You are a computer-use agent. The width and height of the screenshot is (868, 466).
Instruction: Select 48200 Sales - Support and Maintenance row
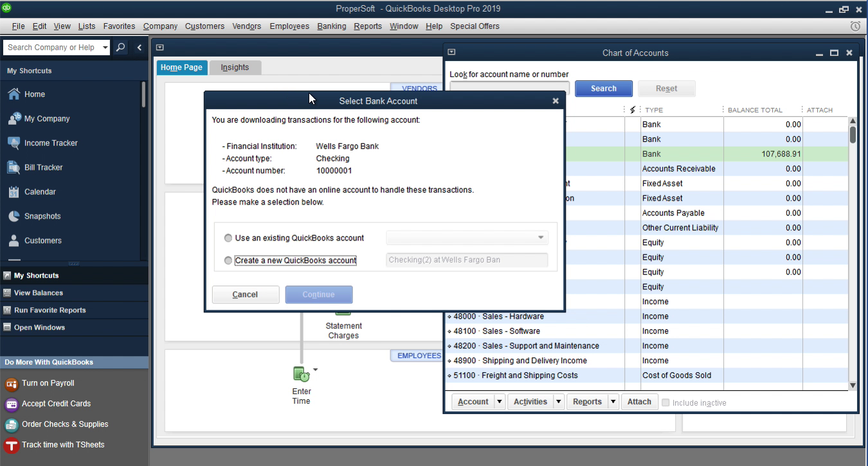pyautogui.click(x=646, y=346)
